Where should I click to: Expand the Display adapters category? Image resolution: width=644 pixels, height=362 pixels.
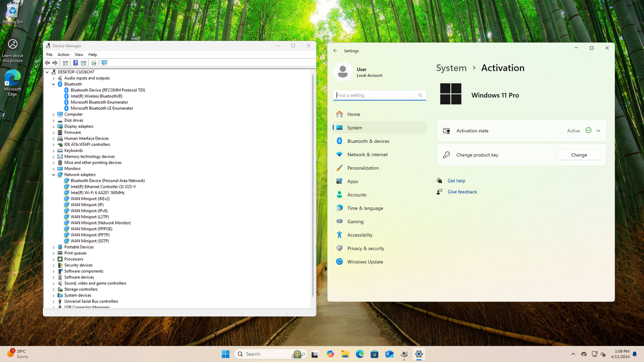click(54, 126)
